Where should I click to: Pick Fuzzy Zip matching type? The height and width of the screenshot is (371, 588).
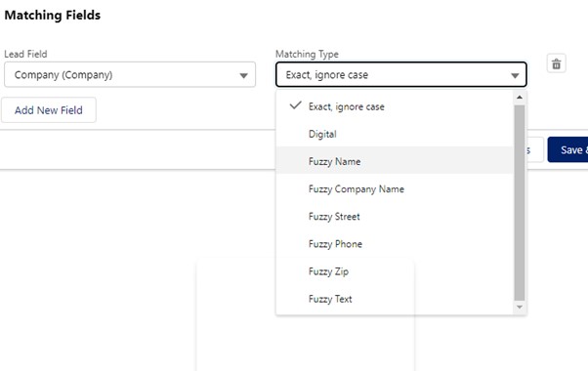(395, 271)
